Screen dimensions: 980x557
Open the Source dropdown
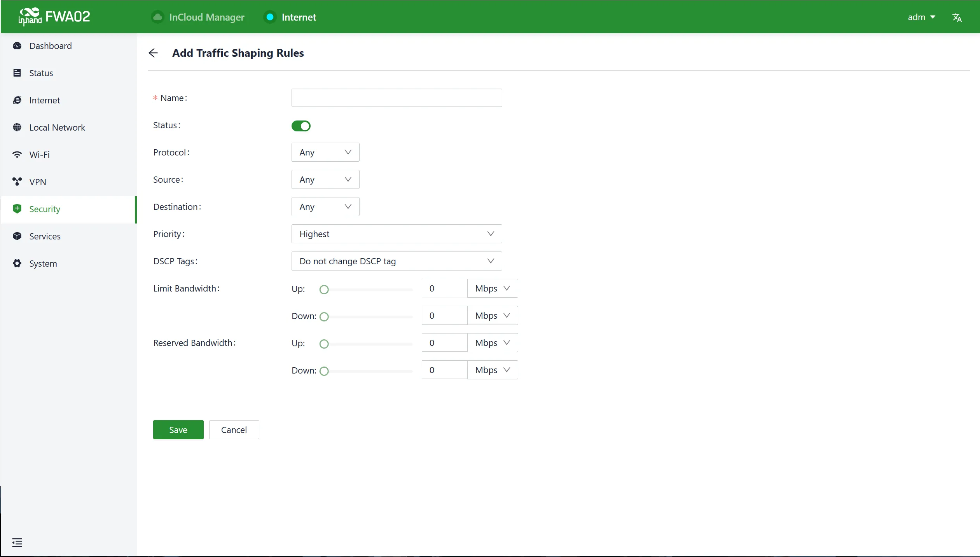tap(325, 180)
